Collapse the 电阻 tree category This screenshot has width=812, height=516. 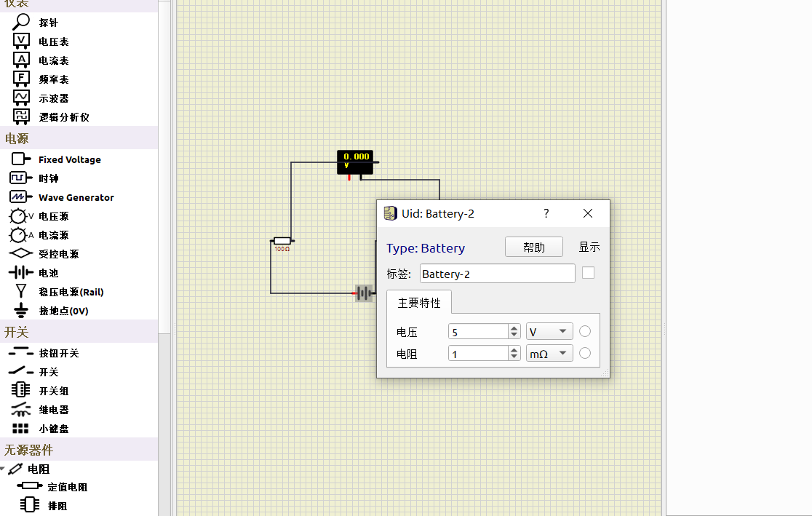click(x=4, y=469)
